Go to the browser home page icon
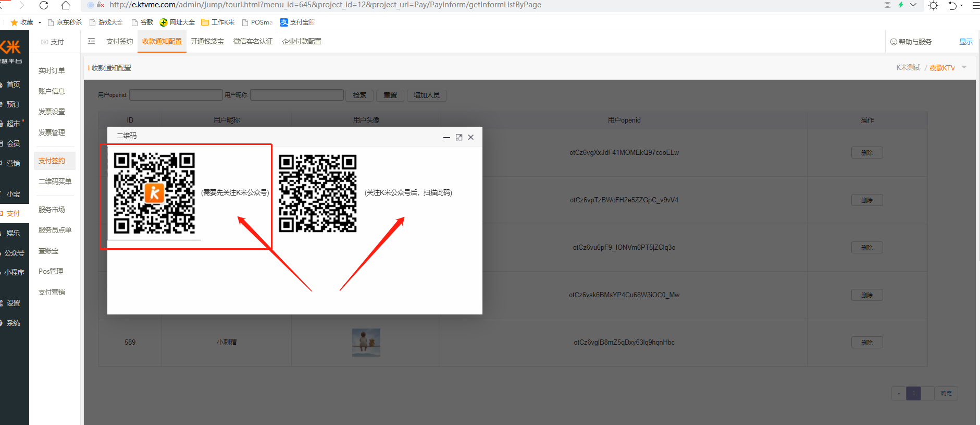The height and width of the screenshot is (425, 980). [x=66, y=5]
